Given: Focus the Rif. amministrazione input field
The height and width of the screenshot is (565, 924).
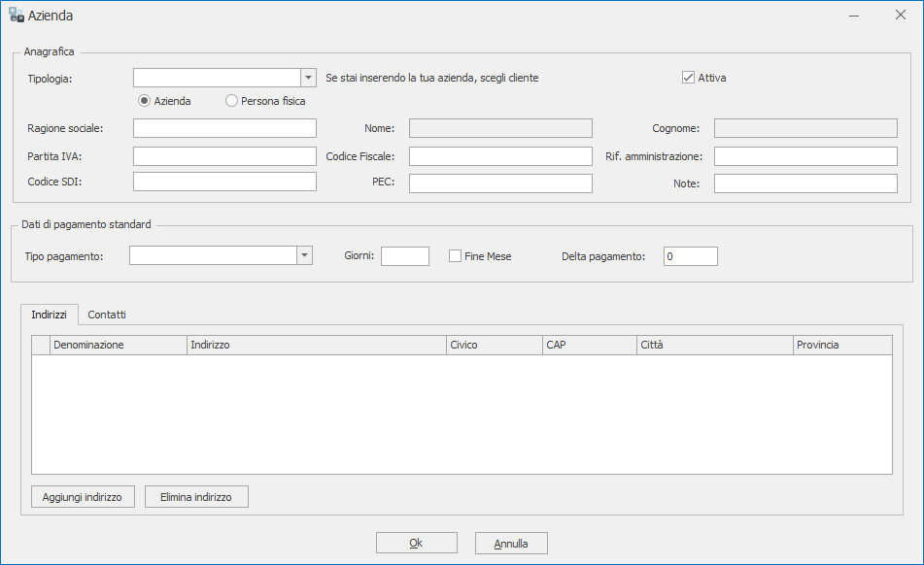Looking at the screenshot, I should [x=805, y=156].
